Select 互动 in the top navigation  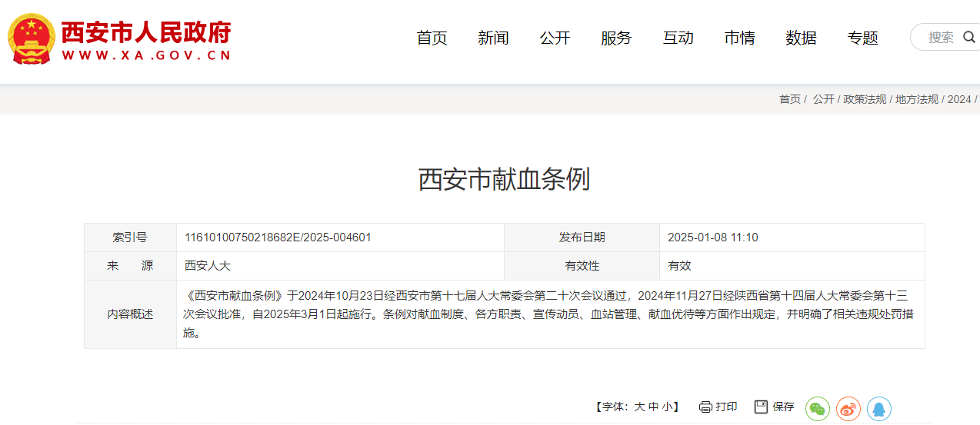678,38
